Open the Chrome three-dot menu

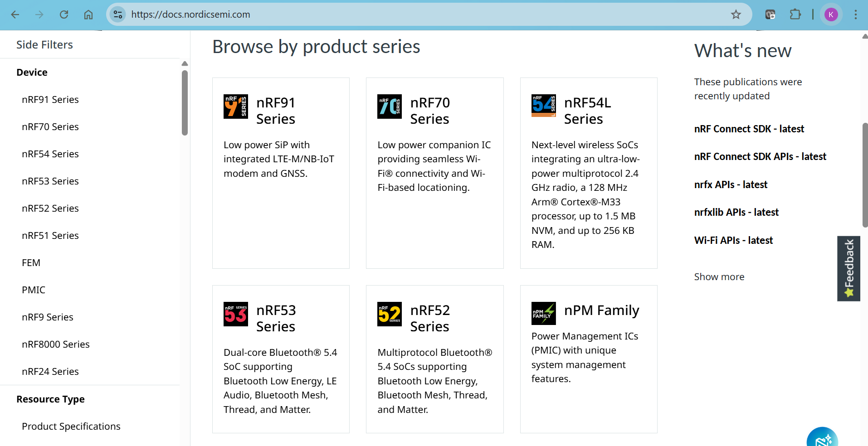point(855,15)
